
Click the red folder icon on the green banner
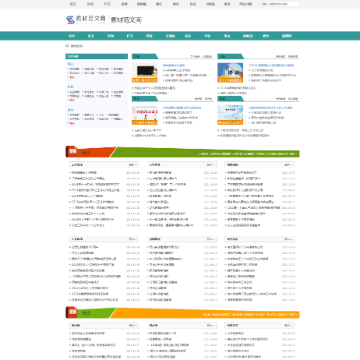[72, 152]
